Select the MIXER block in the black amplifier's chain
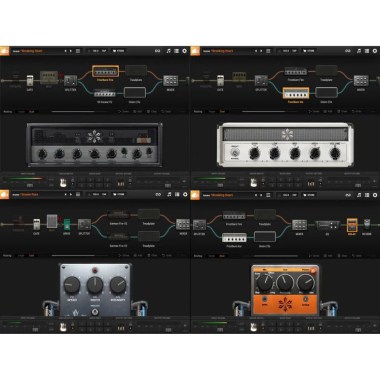This screenshot has width=380, height=380. click(x=170, y=81)
